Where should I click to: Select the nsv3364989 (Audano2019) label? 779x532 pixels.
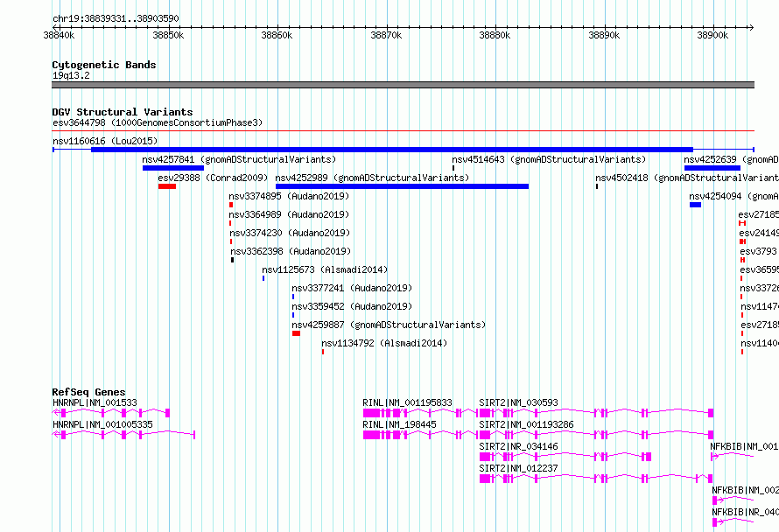289,214
